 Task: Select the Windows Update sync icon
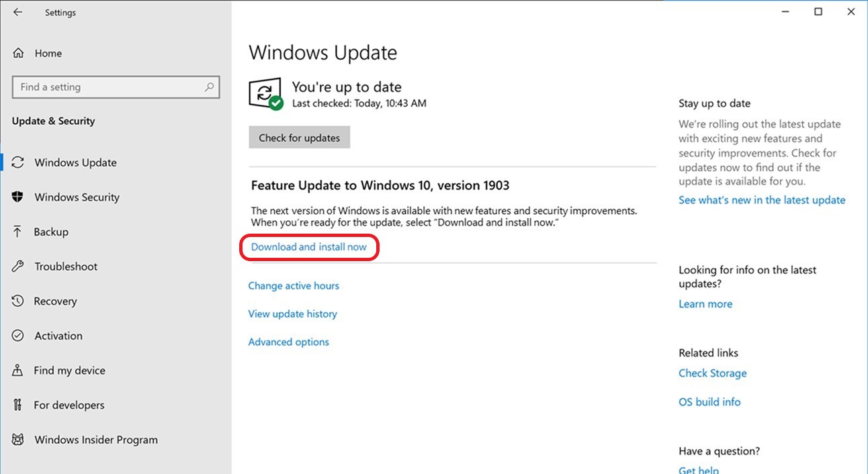click(19, 162)
